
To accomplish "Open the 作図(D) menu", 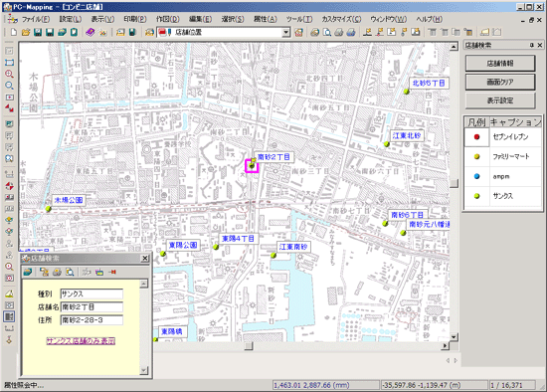I will (x=167, y=19).
